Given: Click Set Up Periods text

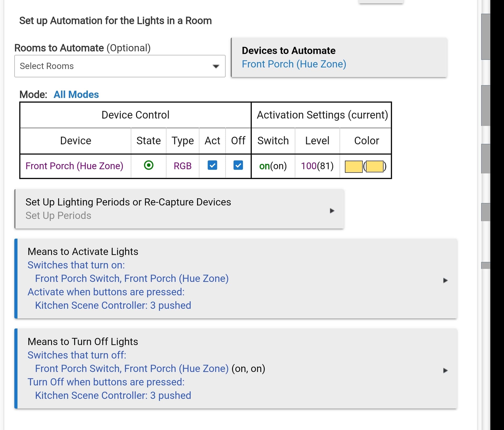Looking at the screenshot, I should click(58, 216).
